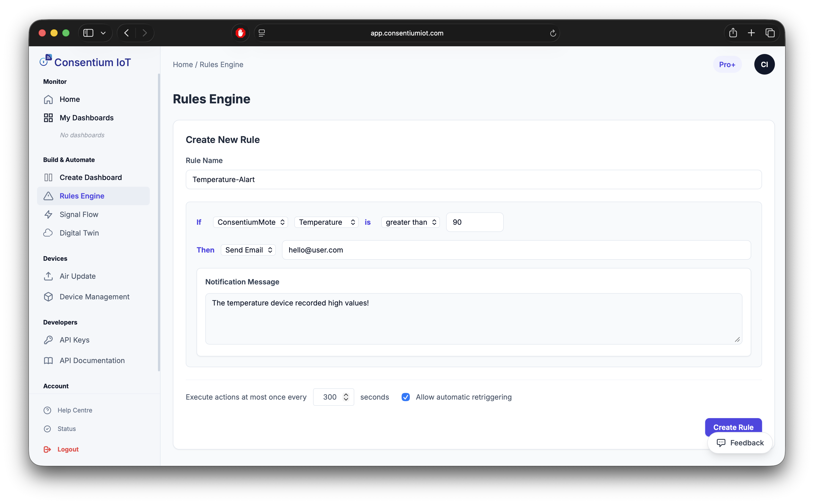
Task: Click the text area resize handle
Action: pyautogui.click(x=737, y=340)
